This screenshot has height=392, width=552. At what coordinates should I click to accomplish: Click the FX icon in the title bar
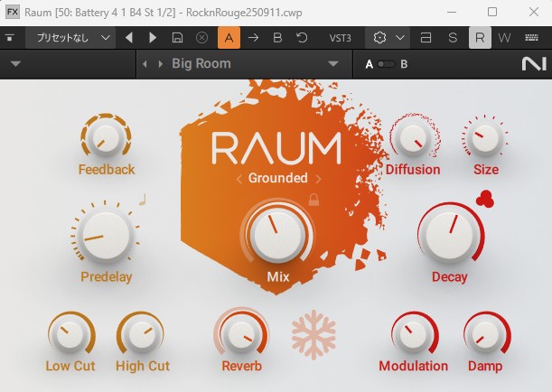(13, 13)
